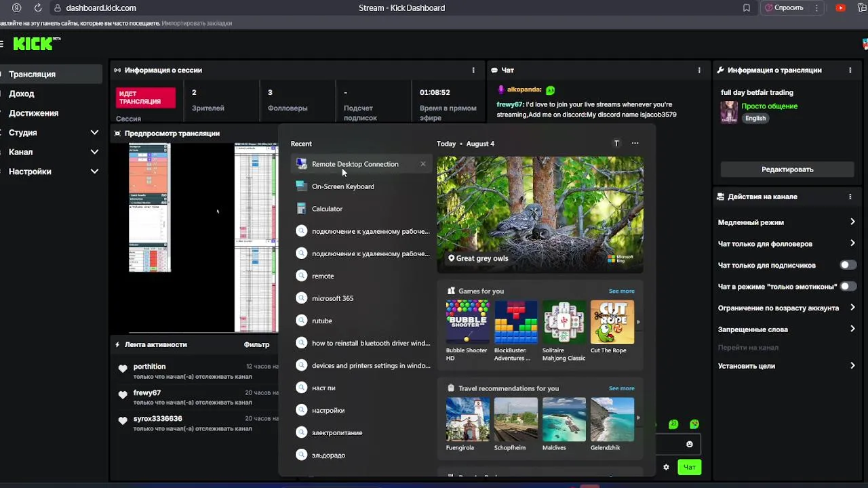Select 'devices and printers settings' search
Screen dimensions: 868x488
361,365
